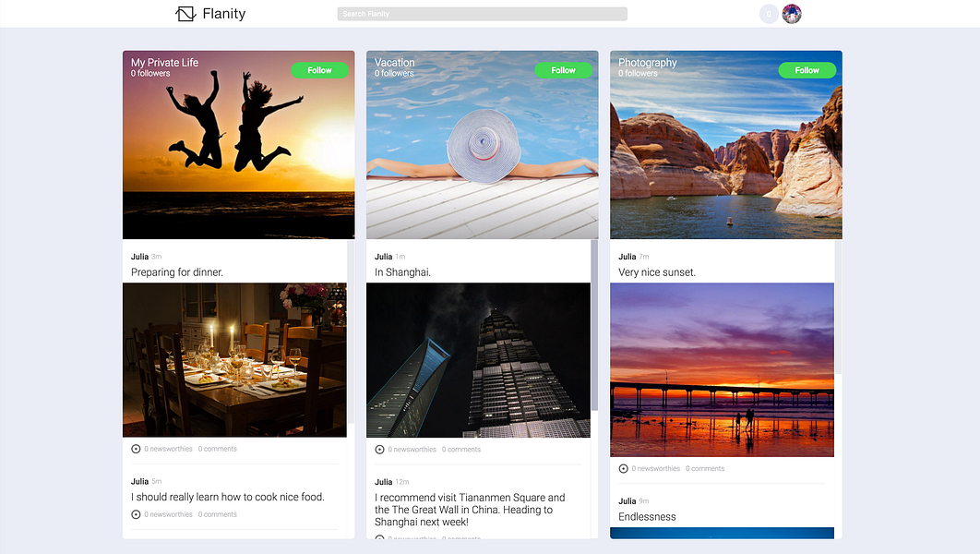Click the 'Endlessness' post text
This screenshot has width=980, height=554.
647,516
